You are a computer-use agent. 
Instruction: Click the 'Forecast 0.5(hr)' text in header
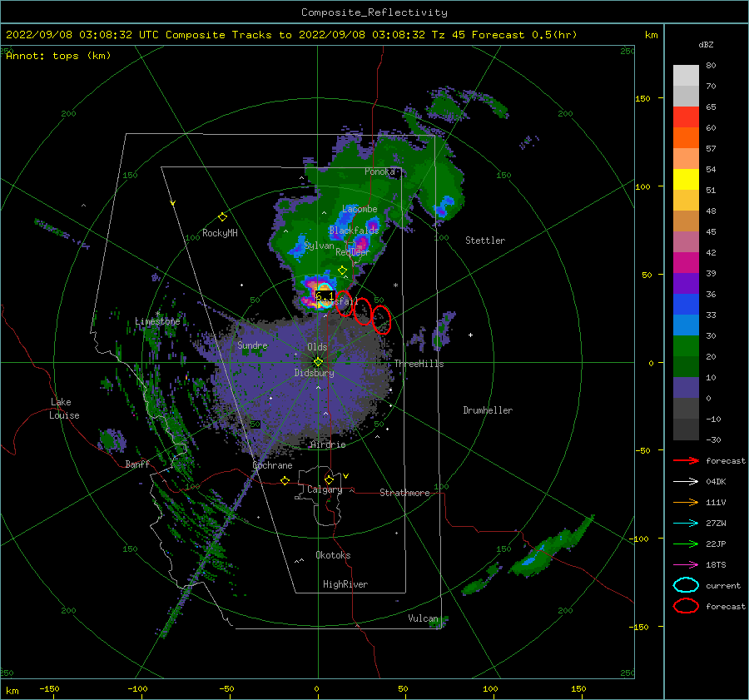click(x=524, y=35)
